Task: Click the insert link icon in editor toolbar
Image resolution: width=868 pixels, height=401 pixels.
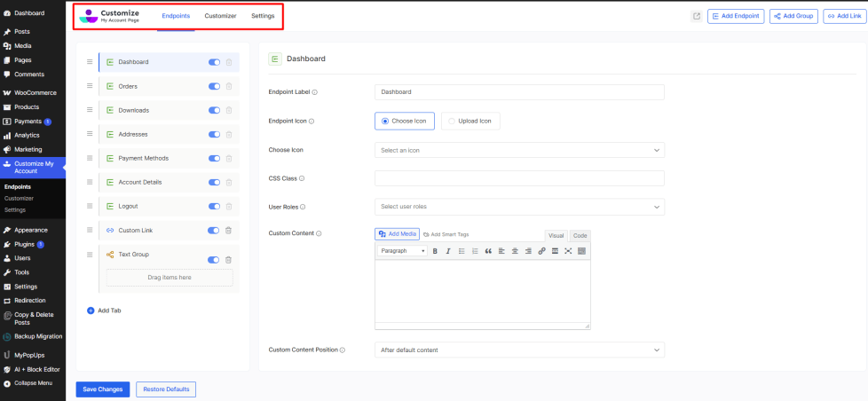Action: tap(541, 251)
